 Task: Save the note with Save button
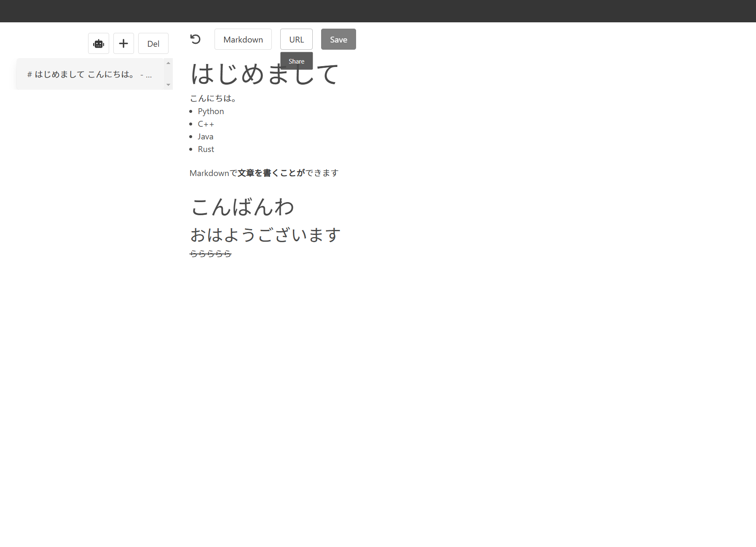(x=338, y=39)
